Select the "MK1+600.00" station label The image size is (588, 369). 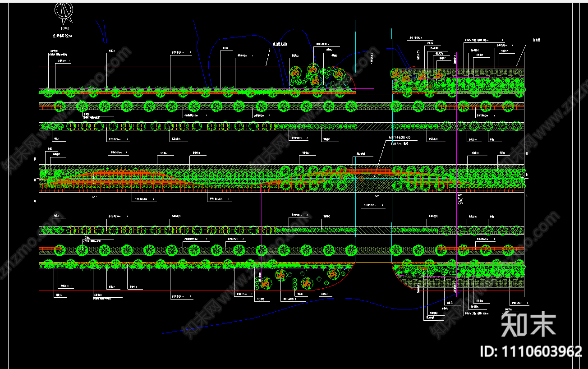click(400, 138)
